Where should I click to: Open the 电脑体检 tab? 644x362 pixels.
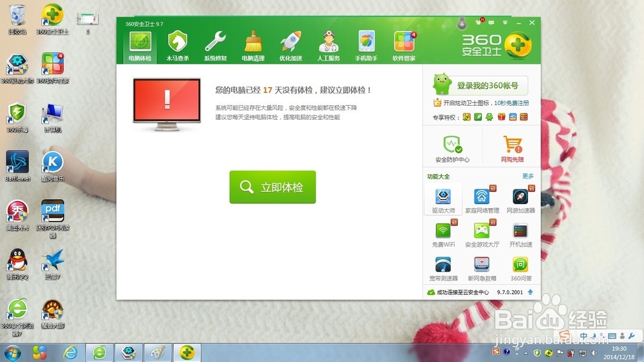click(140, 46)
